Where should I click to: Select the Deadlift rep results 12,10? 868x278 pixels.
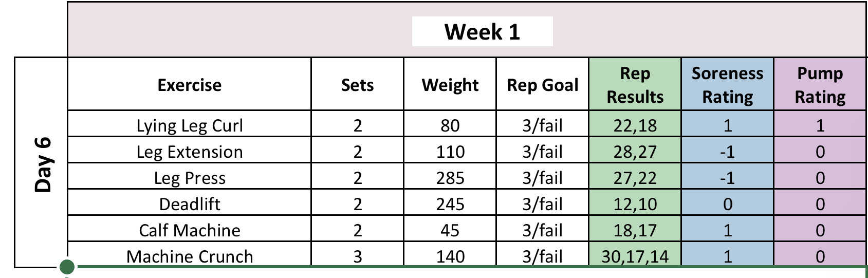[635, 204]
